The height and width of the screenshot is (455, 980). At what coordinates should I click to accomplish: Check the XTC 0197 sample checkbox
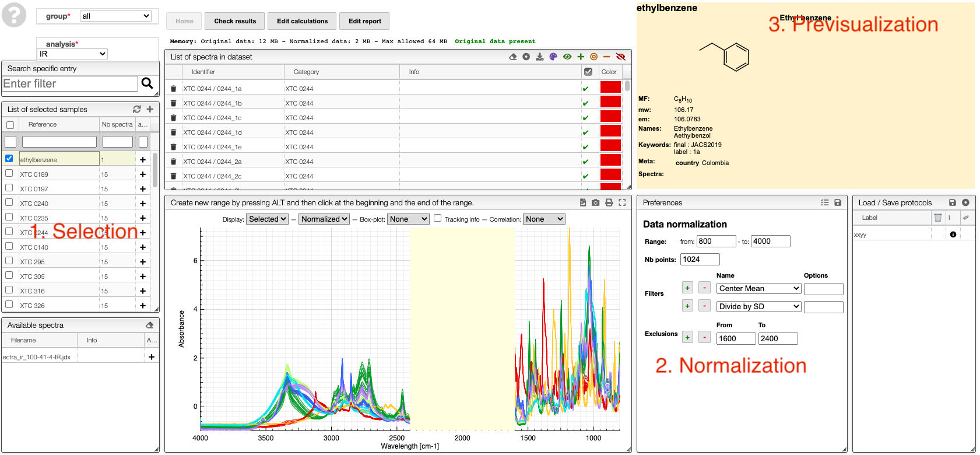tap(9, 187)
